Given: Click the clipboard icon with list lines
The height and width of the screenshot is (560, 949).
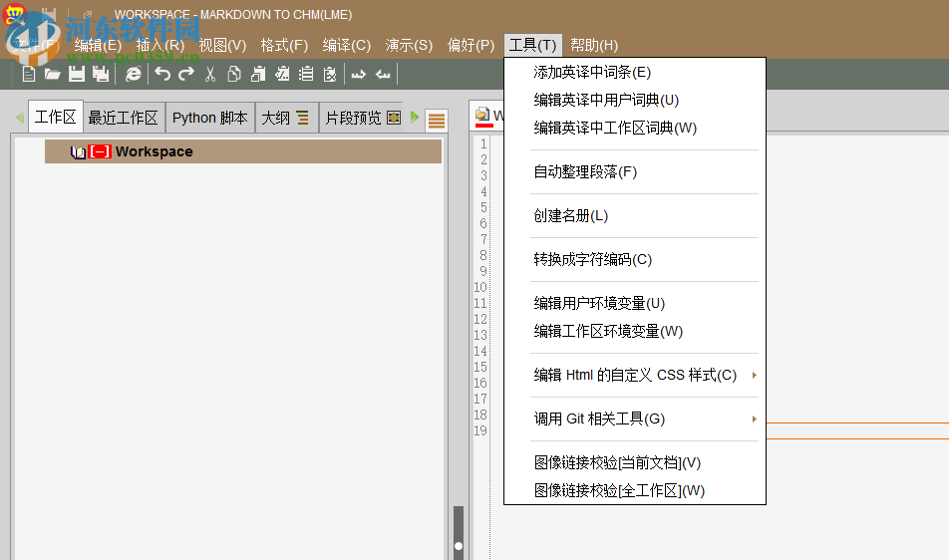Looking at the screenshot, I should [306, 75].
